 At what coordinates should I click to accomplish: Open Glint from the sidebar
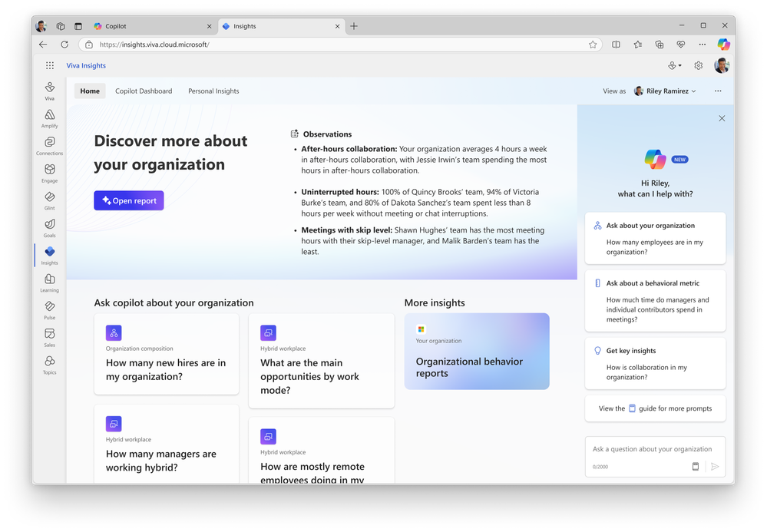49,200
